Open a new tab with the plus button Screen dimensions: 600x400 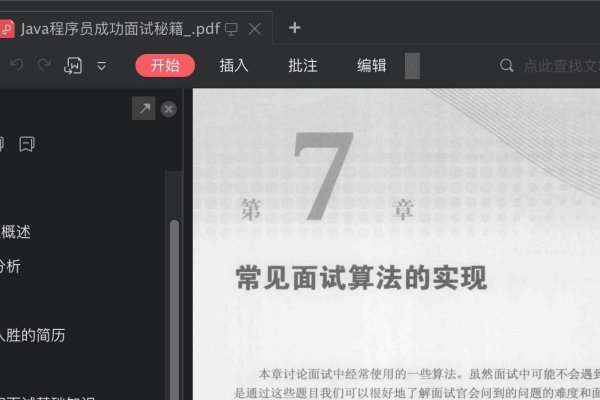click(295, 28)
